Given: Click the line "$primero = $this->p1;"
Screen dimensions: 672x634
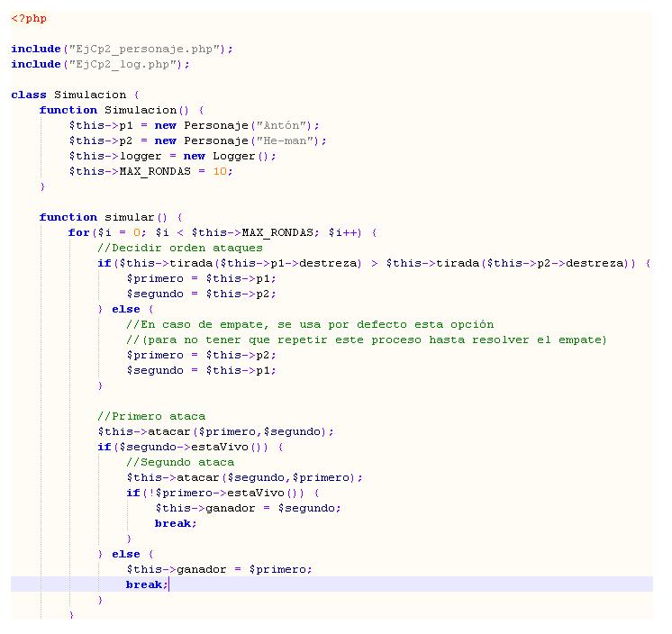Looking at the screenshot, I should (x=201, y=278).
